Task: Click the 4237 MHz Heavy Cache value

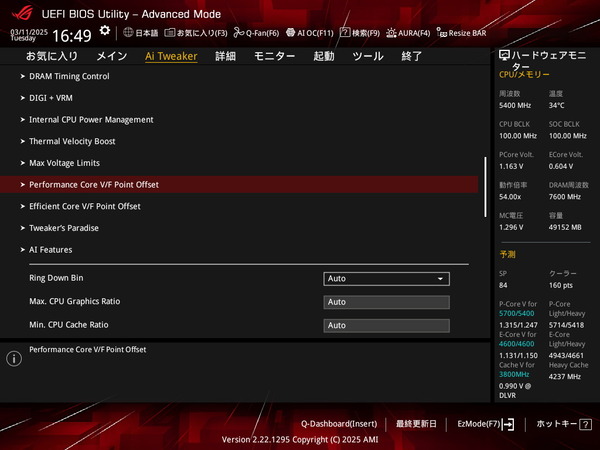Action: click(565, 377)
